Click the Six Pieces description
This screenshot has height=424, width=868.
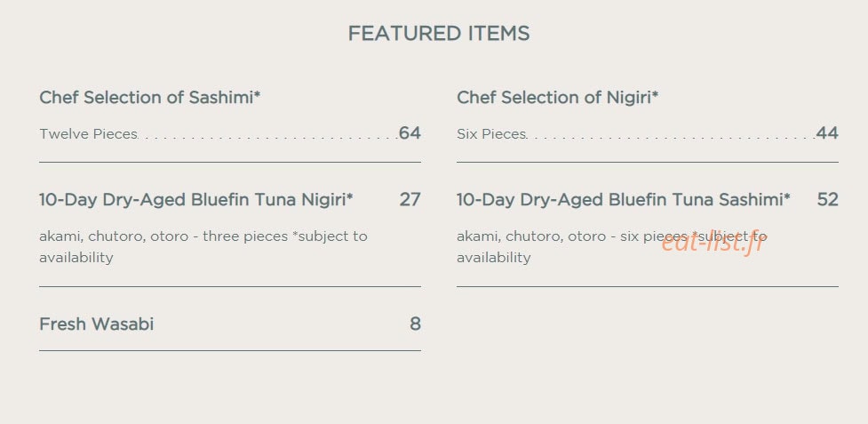coord(491,134)
